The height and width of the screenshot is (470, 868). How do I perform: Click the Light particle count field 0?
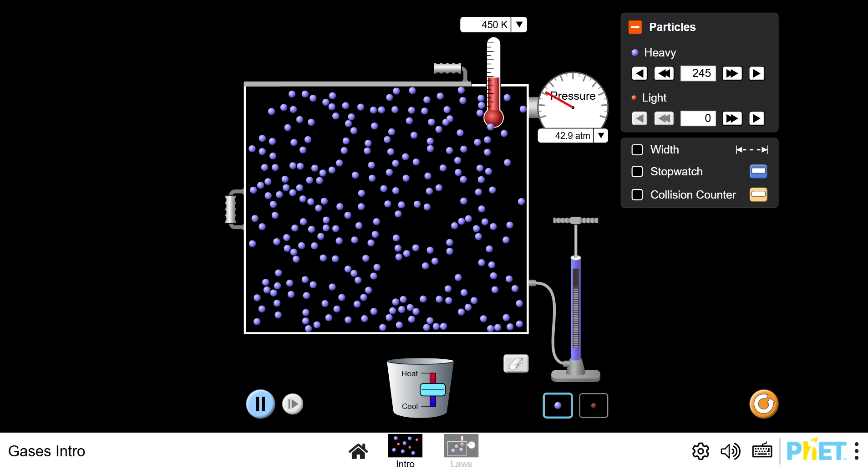698,118
